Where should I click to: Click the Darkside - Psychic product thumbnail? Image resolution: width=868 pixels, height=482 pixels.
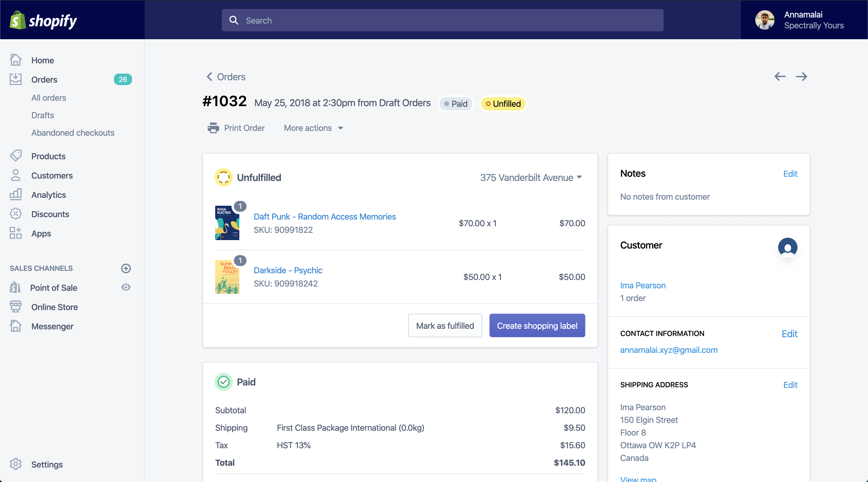click(x=227, y=277)
